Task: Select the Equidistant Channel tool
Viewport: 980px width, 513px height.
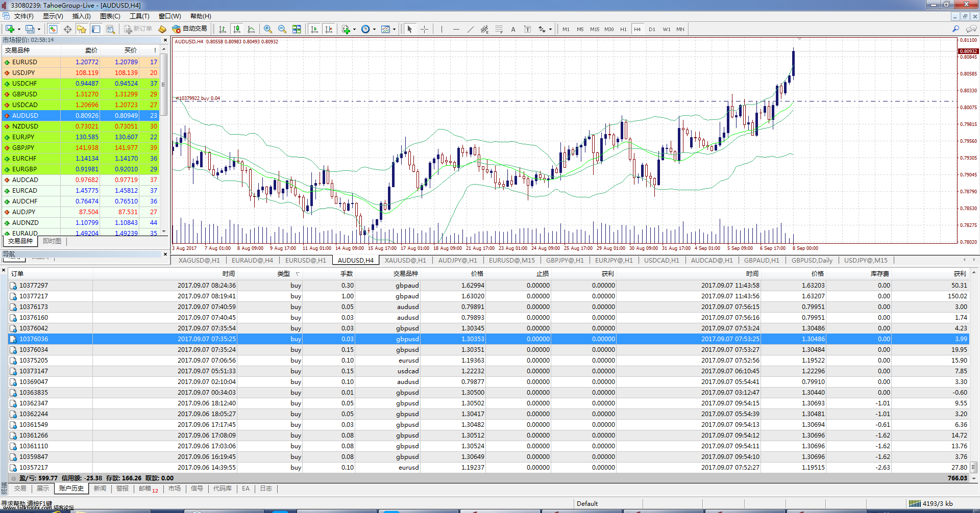Action: click(x=484, y=29)
